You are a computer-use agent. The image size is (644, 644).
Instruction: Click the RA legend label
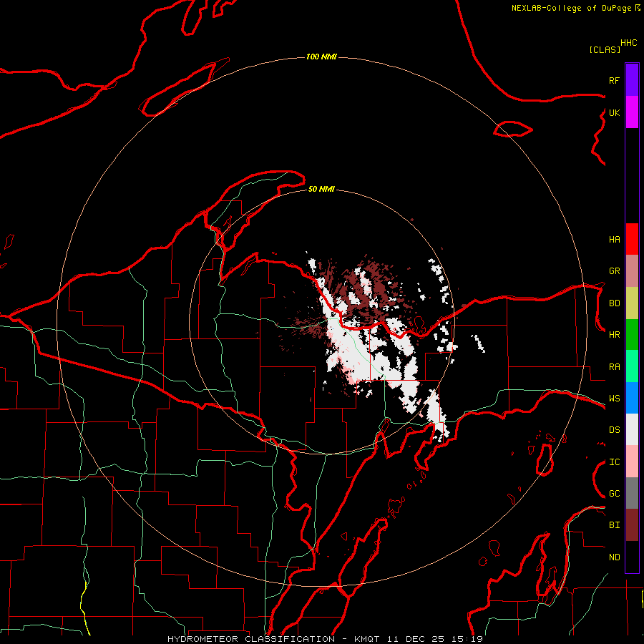point(614,367)
